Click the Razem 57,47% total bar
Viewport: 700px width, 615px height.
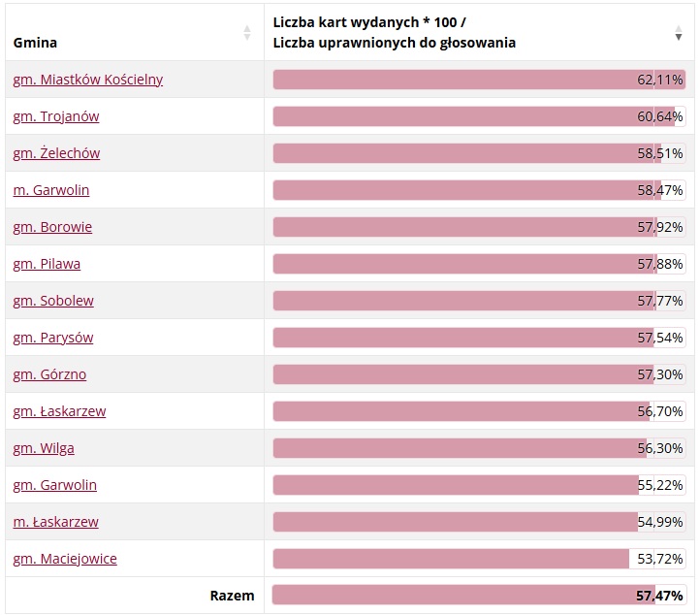pos(479,595)
